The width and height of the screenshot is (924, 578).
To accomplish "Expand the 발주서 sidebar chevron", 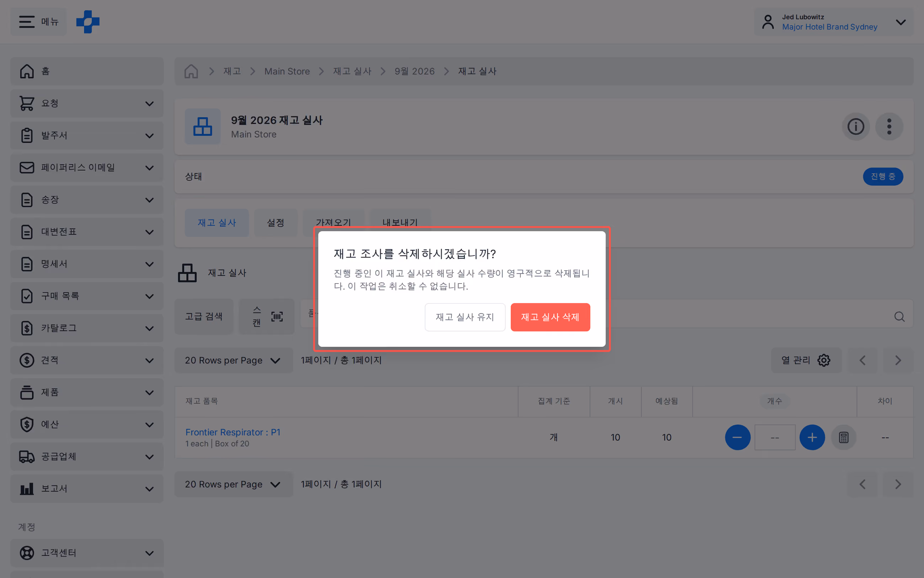I will click(x=150, y=136).
